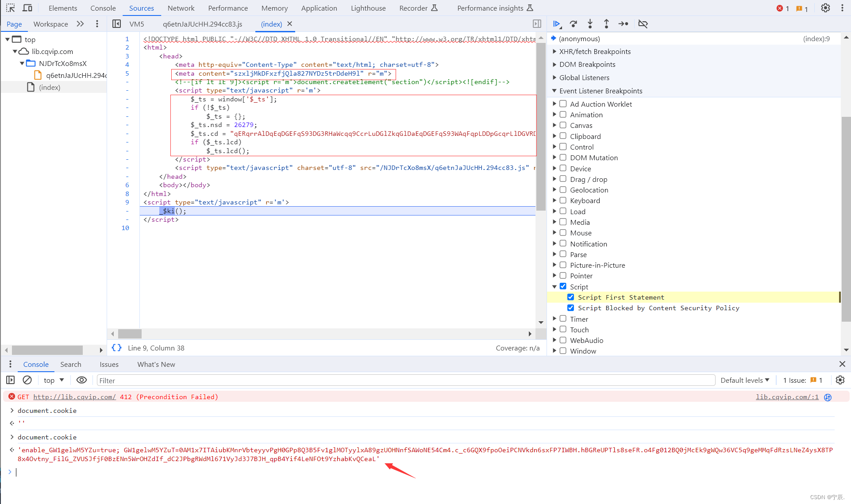Clear the console output
This screenshot has width=851, height=504.
27,380
